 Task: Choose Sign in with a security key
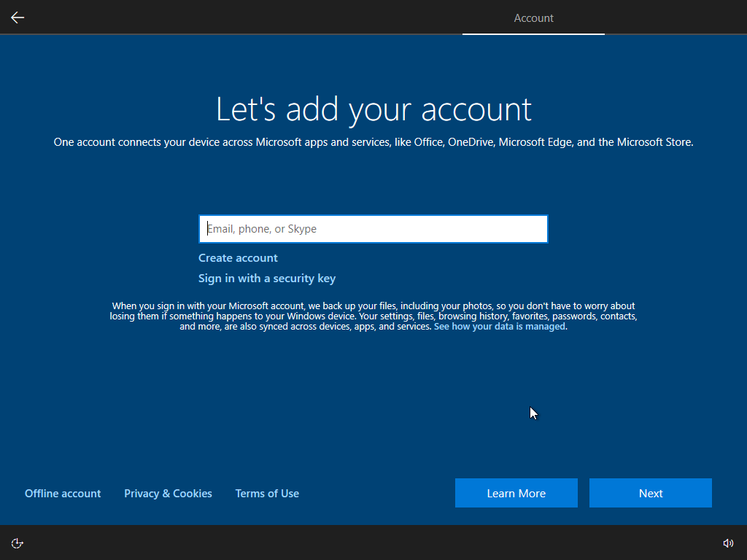(x=267, y=279)
